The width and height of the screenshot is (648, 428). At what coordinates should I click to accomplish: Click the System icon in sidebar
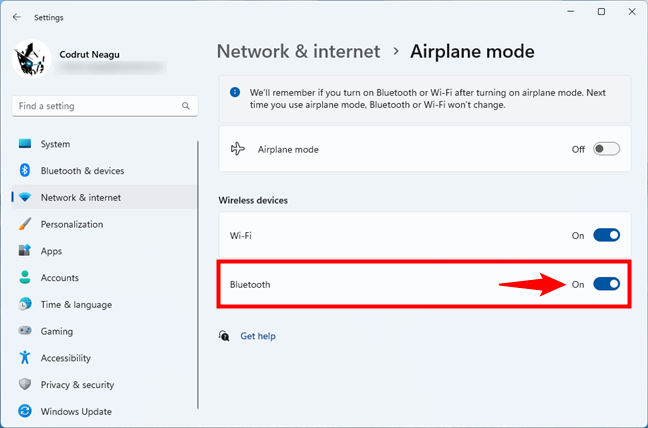tap(25, 144)
